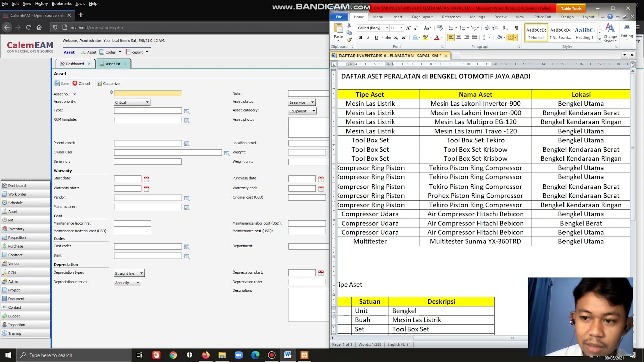Click the Word text highlight color button
644x362 pixels.
click(x=426, y=38)
